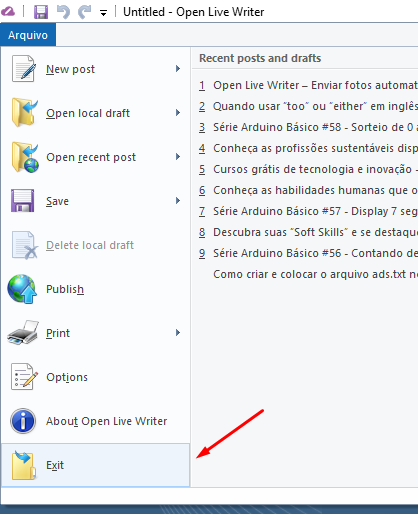Click the redo arrow in quick access toolbar

point(84,12)
